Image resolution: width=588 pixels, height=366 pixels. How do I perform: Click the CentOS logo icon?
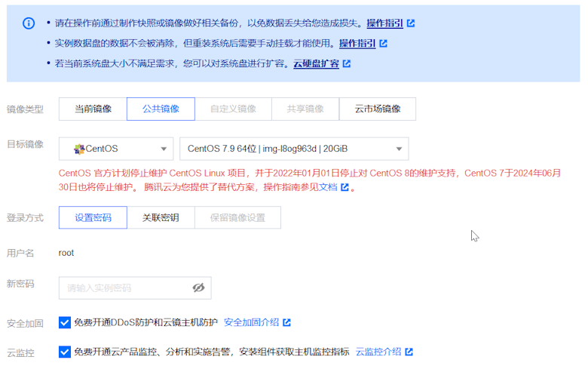pyautogui.click(x=79, y=149)
